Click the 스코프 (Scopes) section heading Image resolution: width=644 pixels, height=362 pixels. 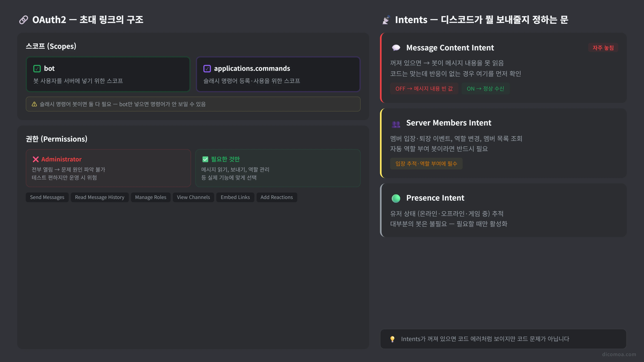click(x=51, y=46)
